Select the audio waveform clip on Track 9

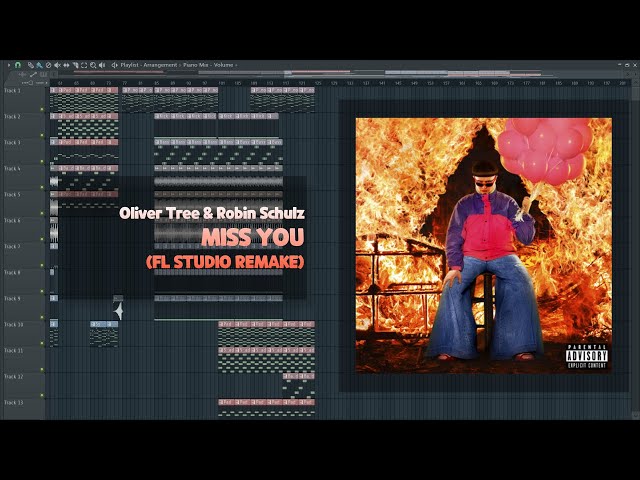click(118, 310)
